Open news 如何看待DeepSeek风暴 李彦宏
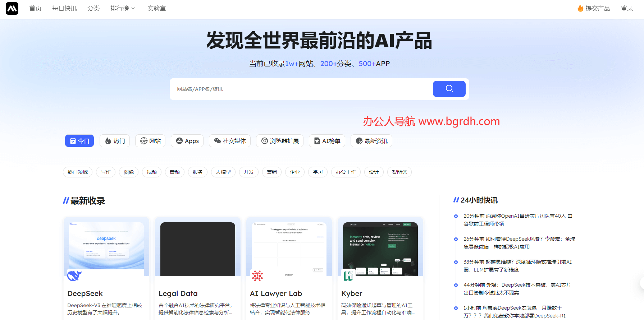 (519, 243)
